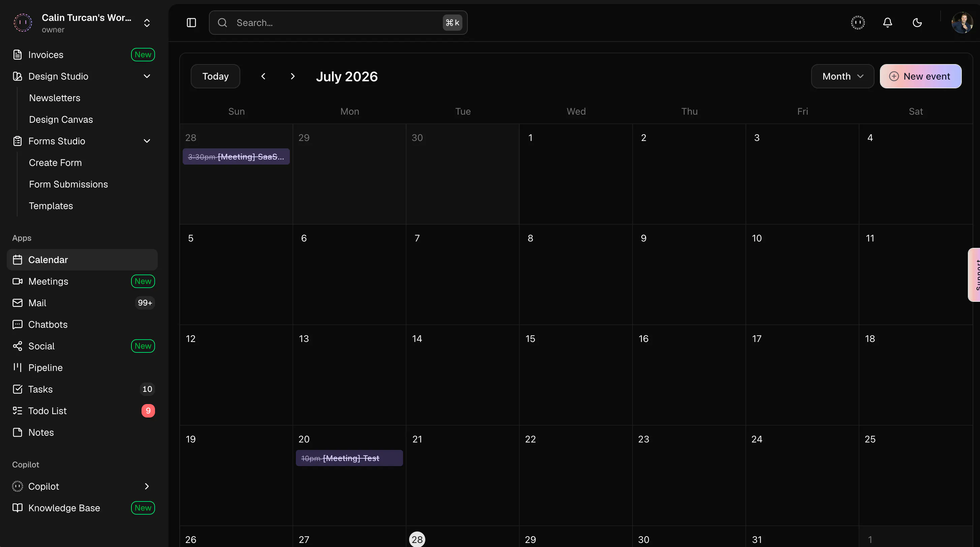
Task: Open Invoices page
Action: 45,55
